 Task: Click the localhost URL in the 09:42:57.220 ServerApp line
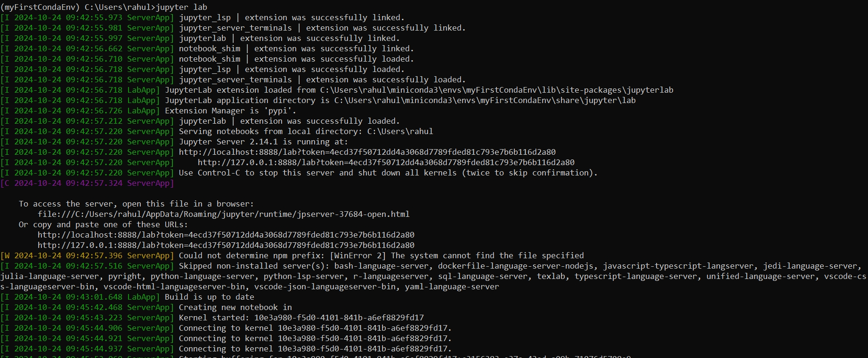point(367,152)
